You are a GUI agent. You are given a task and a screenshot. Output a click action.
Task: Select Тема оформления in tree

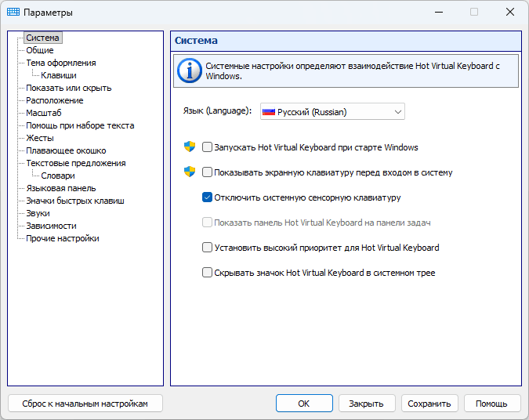click(x=61, y=63)
